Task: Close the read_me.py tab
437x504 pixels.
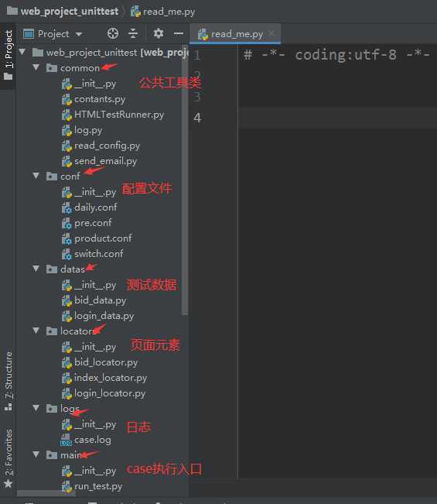Action: pos(271,33)
